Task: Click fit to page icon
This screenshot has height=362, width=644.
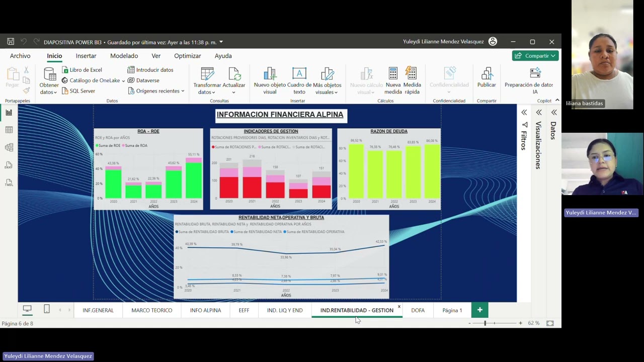Action: [550, 323]
